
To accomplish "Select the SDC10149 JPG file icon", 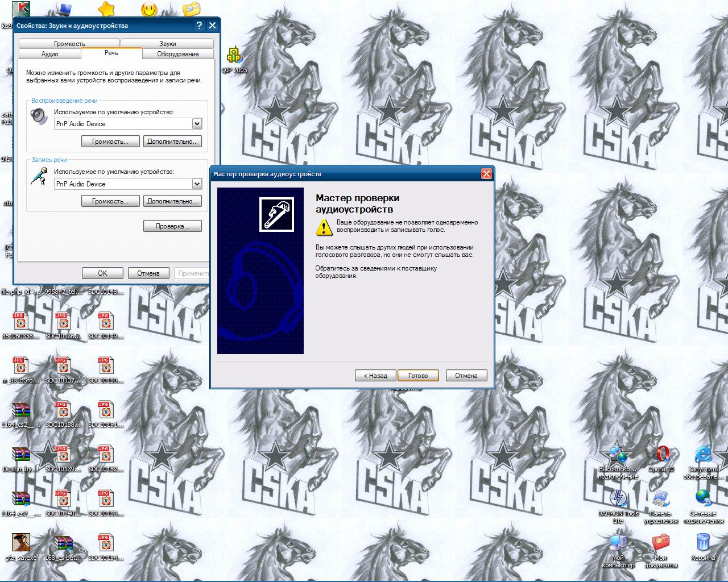I will point(105,322).
